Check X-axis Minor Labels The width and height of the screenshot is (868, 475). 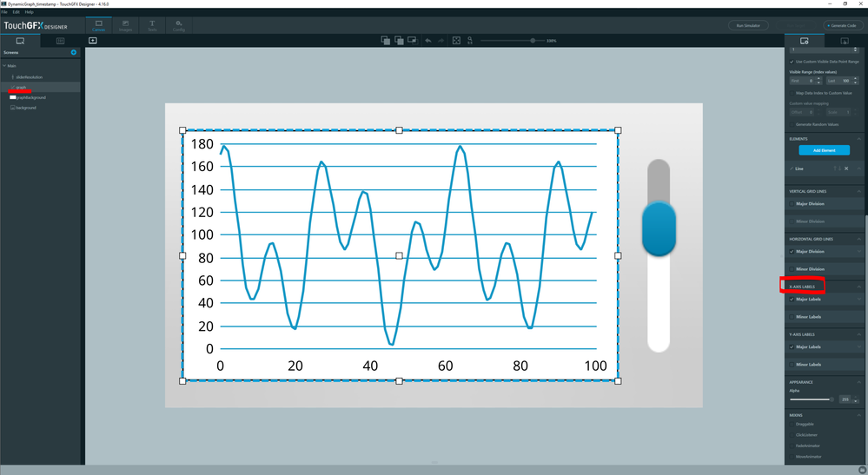click(792, 317)
